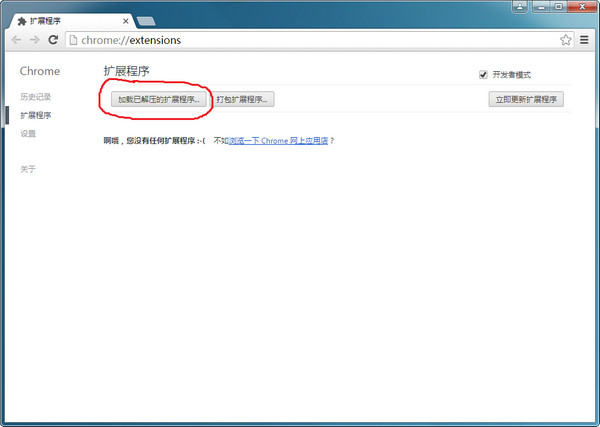The height and width of the screenshot is (427, 600).
Task: Click the forward navigation arrow
Action: coord(35,40)
